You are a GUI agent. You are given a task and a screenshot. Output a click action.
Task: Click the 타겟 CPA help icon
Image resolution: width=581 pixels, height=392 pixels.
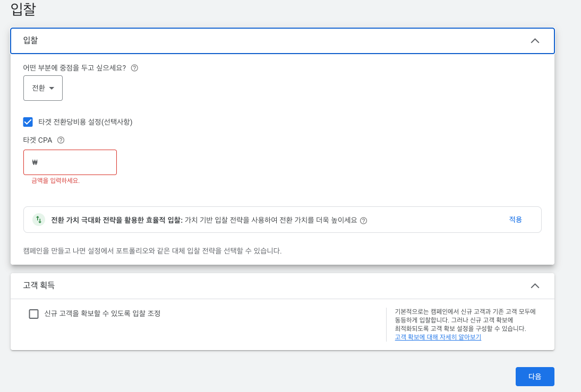click(61, 140)
